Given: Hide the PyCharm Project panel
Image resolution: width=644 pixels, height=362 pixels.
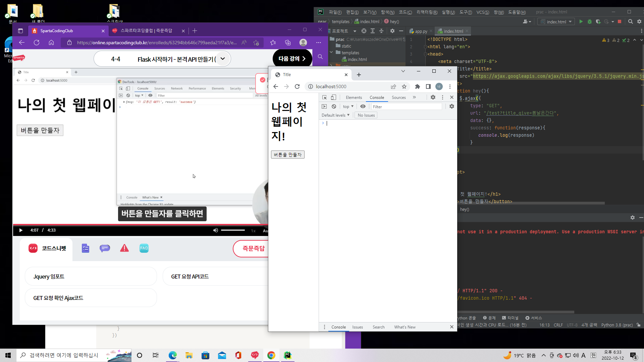Looking at the screenshot, I should click(401, 31).
